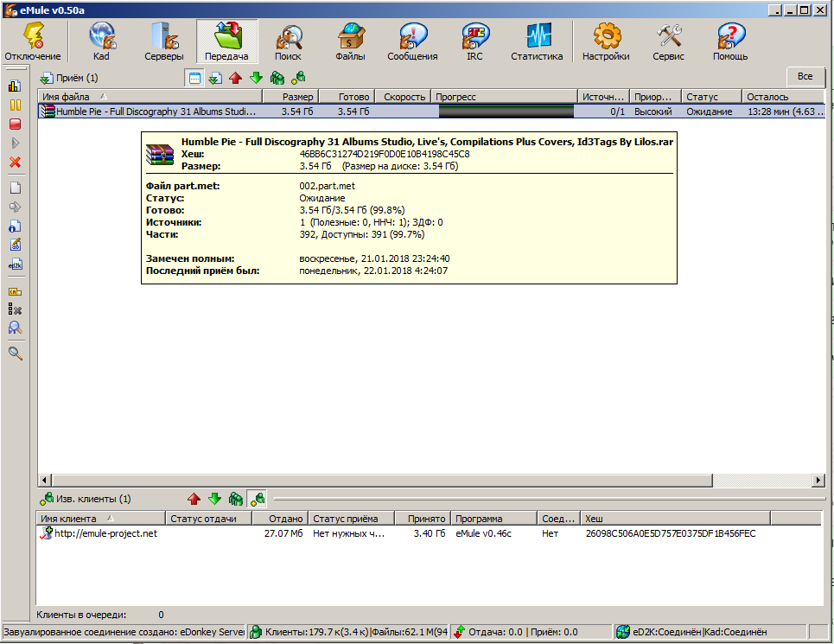Show file details with info page icon
This screenshot has width=834, height=644.
pyautogui.click(x=15, y=226)
